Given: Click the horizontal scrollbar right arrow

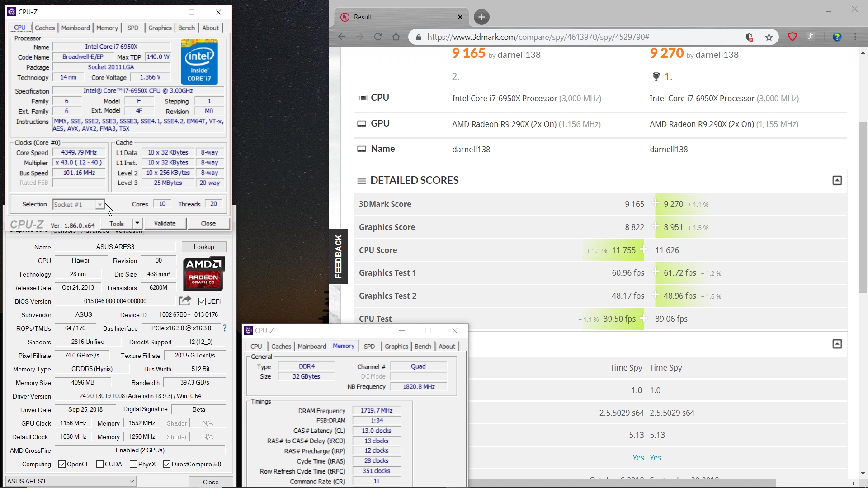Looking at the screenshot, I should tap(853, 483).
